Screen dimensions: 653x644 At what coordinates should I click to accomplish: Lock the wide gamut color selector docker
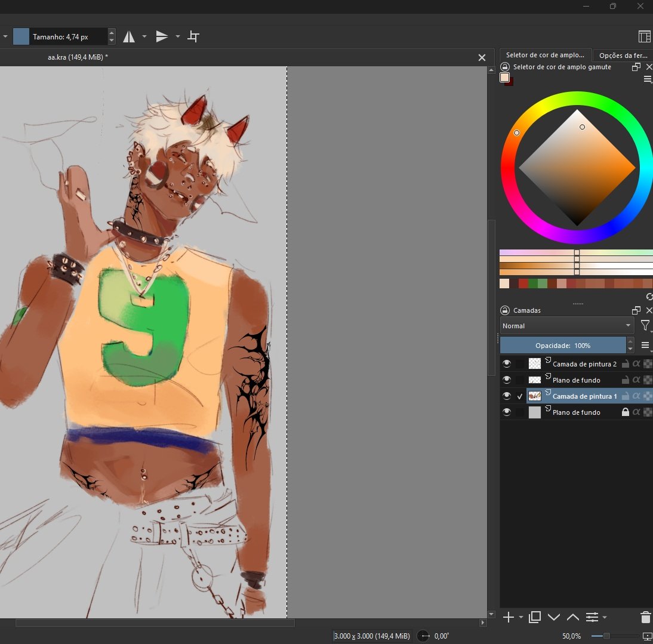(x=505, y=67)
